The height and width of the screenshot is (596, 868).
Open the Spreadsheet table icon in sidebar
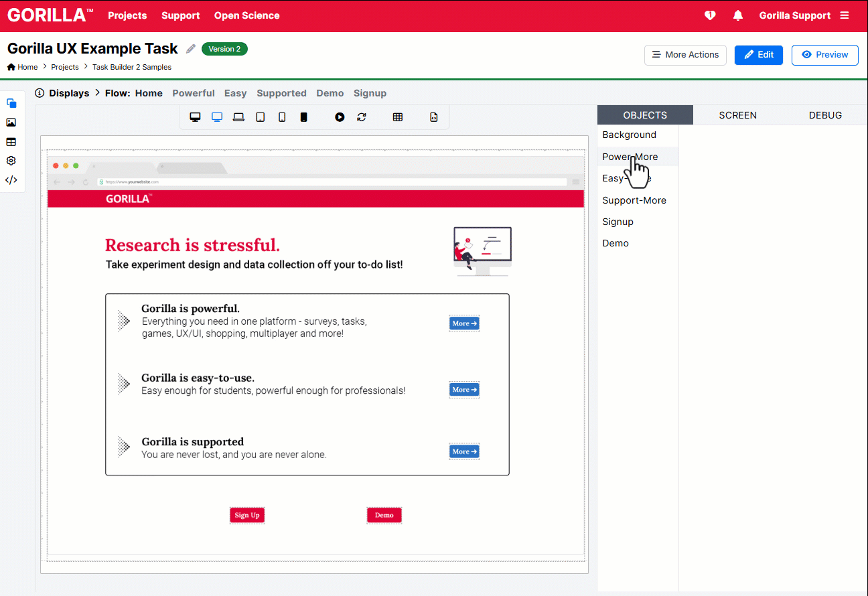point(11,142)
